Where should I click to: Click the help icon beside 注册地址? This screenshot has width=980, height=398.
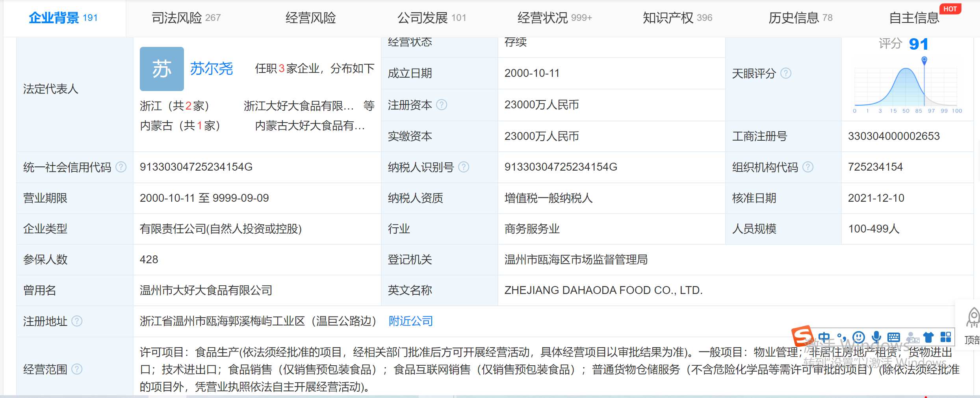pyautogui.click(x=77, y=321)
